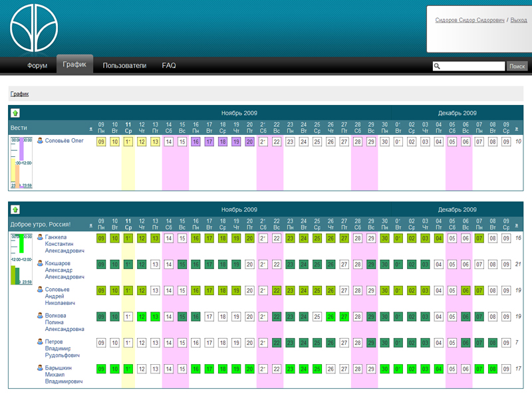The image size is (532, 406).
Task: Toggle day 09 cell for Петров Владимир
Action: pos(101,343)
